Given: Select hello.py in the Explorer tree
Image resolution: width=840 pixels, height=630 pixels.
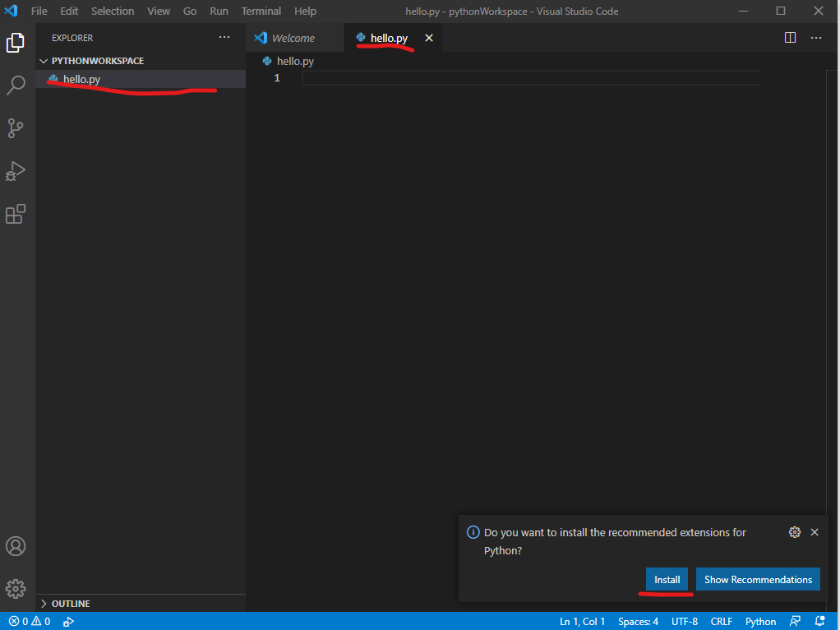Looking at the screenshot, I should (141, 79).
